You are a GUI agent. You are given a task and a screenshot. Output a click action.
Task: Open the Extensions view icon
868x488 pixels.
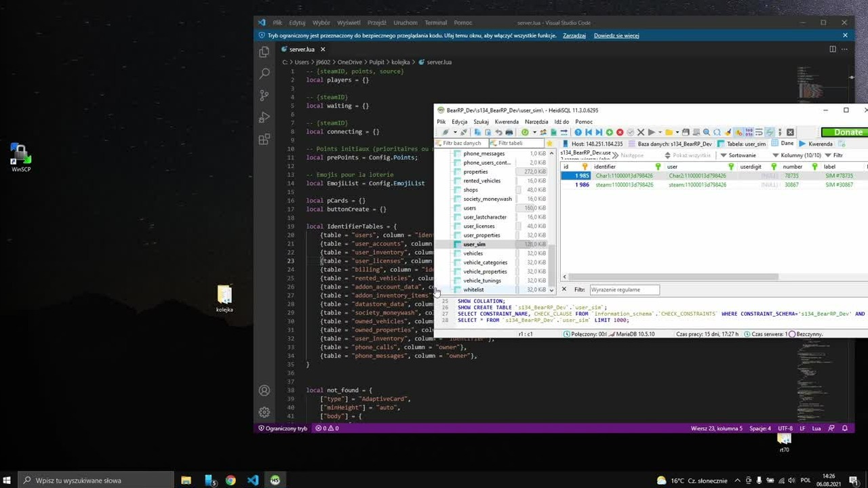click(x=264, y=140)
